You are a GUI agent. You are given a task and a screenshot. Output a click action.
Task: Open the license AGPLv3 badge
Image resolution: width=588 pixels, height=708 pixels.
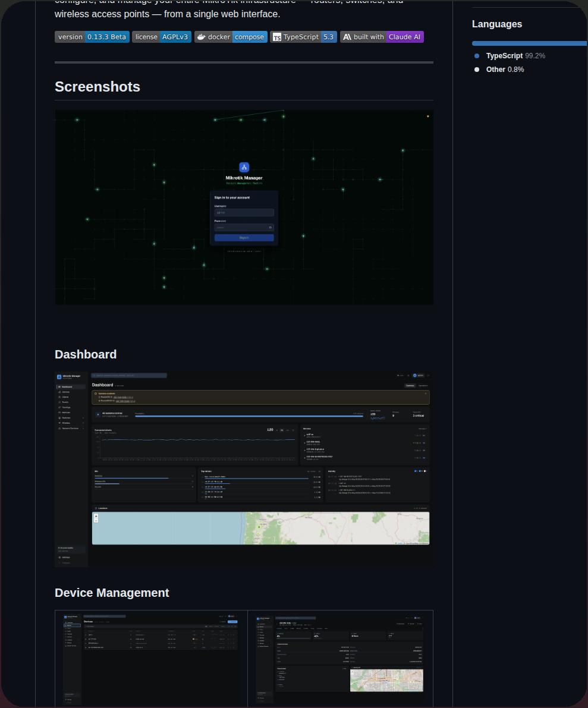pyautogui.click(x=162, y=37)
